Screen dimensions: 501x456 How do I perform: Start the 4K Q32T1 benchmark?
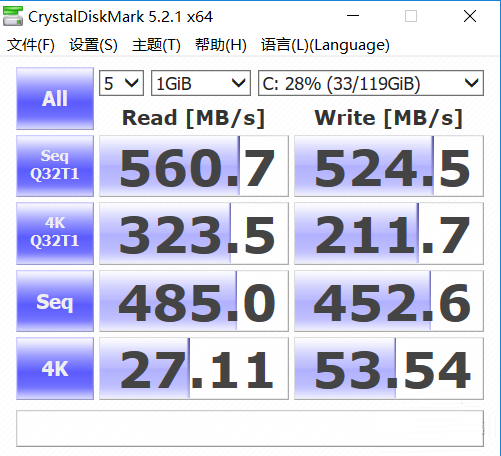click(55, 233)
